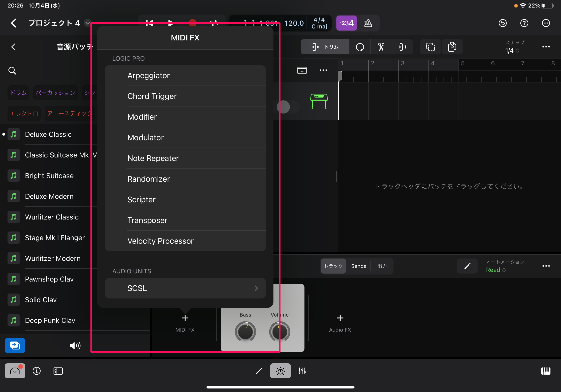Open the help question mark
This screenshot has width=561, height=392.
click(x=524, y=23)
